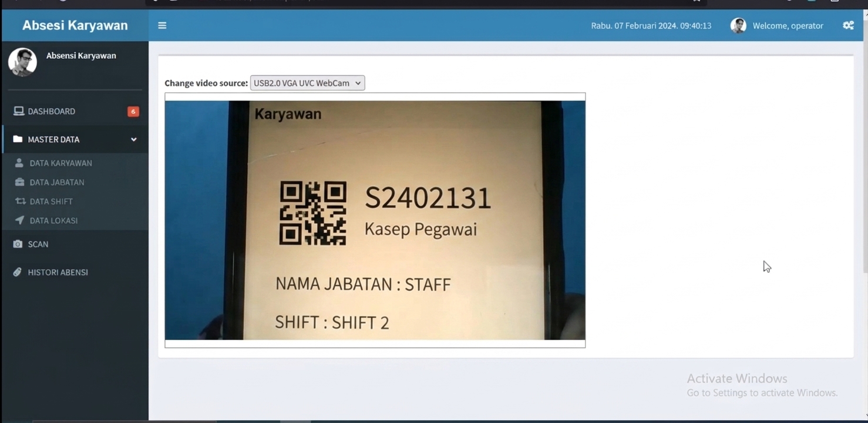The image size is (868, 423).
Task: Select the Master Data menu
Action: [x=75, y=139]
